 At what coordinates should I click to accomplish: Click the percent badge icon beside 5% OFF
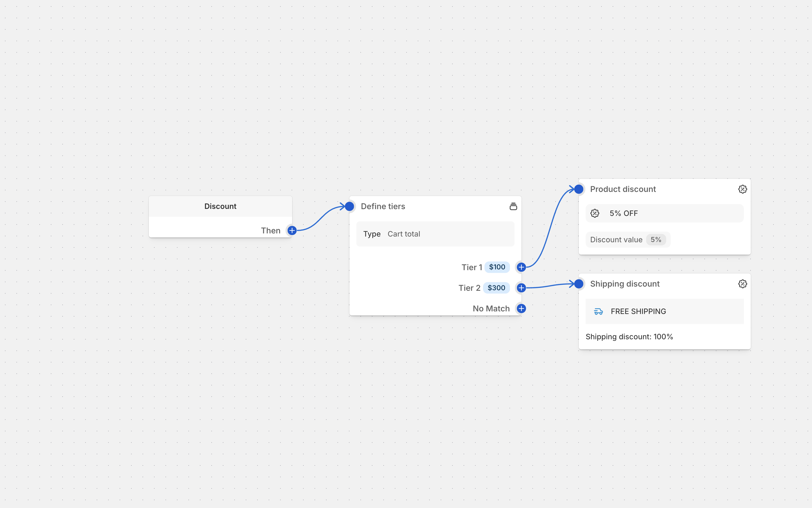(x=594, y=213)
